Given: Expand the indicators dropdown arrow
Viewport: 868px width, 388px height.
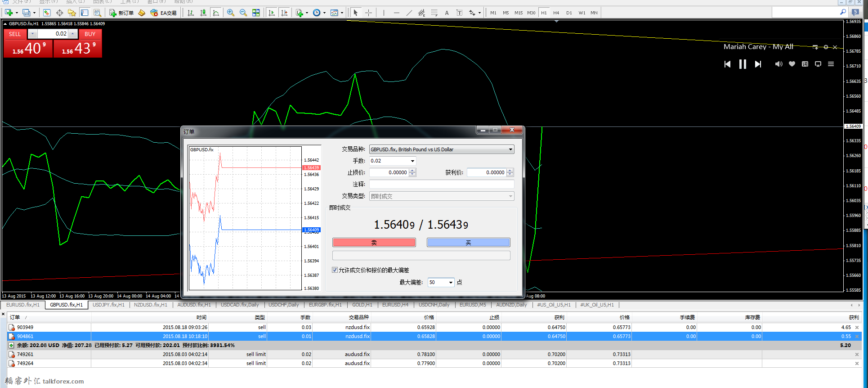Looking at the screenshot, I should coord(307,13).
